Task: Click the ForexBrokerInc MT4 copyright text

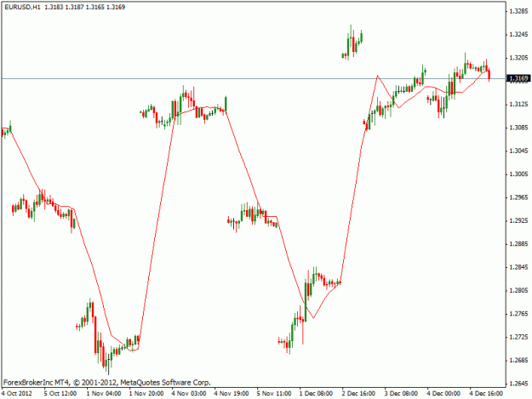Action: (107, 383)
